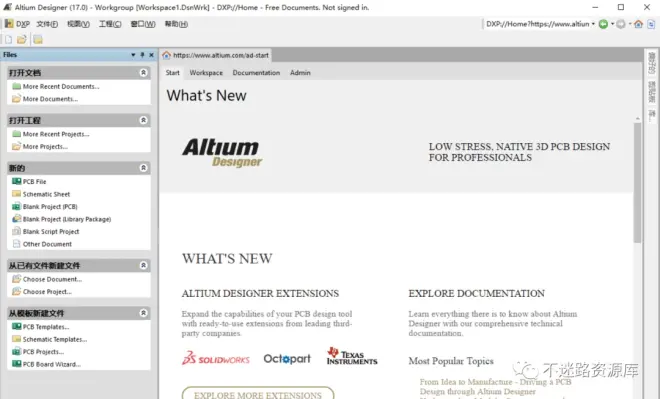Click the DXP://Home address field
The image size is (660, 399).
pyautogui.click(x=538, y=24)
